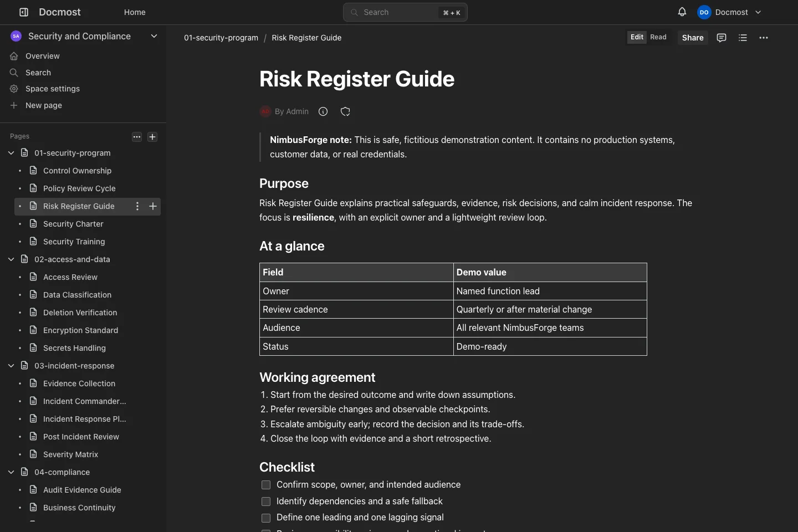Image resolution: width=798 pixels, height=532 pixels.
Task: Open Deletion Verification page
Action: 80,313
